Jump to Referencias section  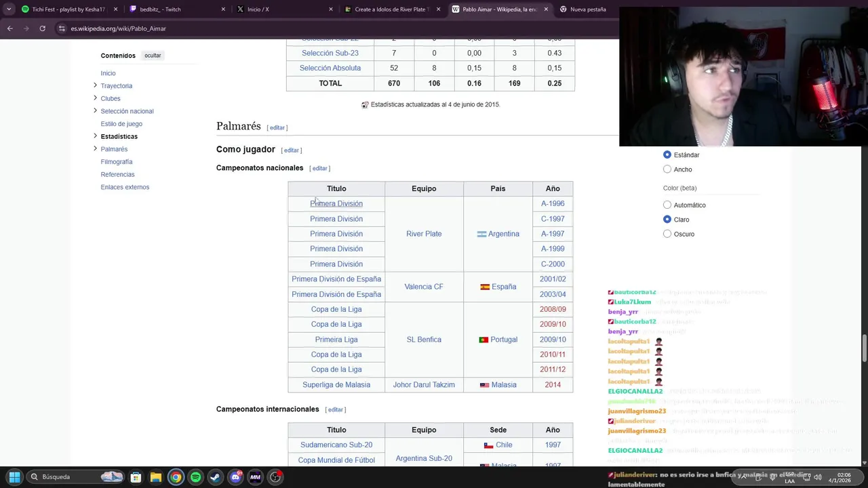(117, 174)
